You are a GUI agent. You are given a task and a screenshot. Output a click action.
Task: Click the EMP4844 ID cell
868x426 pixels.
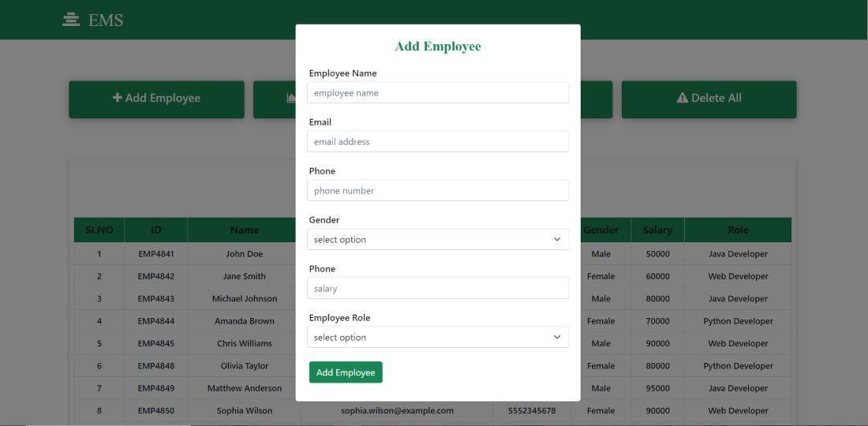[156, 321]
